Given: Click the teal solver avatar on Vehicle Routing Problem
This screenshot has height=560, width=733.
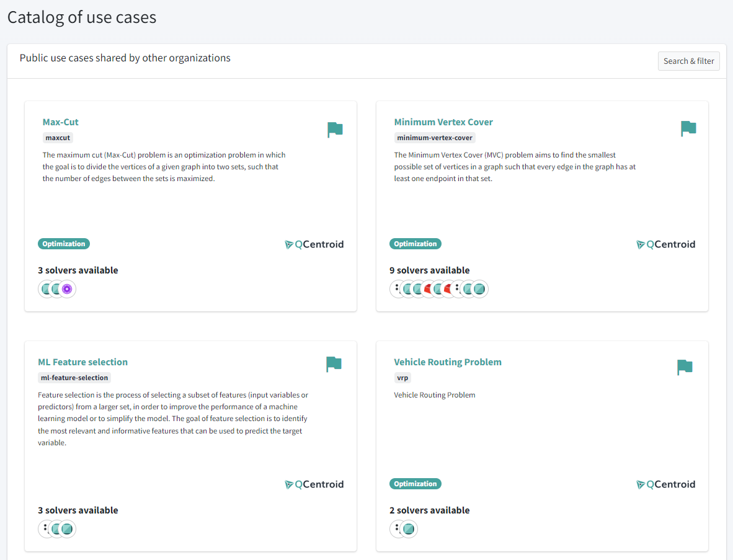Looking at the screenshot, I should (x=408, y=529).
